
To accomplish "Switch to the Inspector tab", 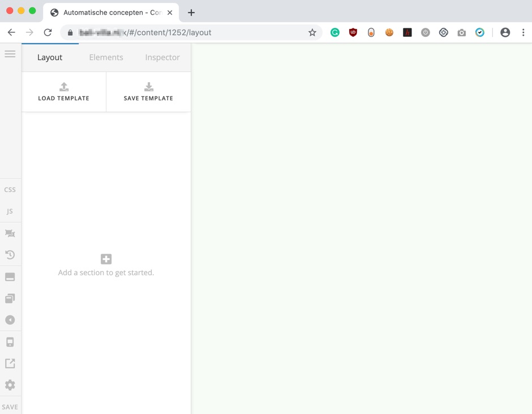I will 162,57.
